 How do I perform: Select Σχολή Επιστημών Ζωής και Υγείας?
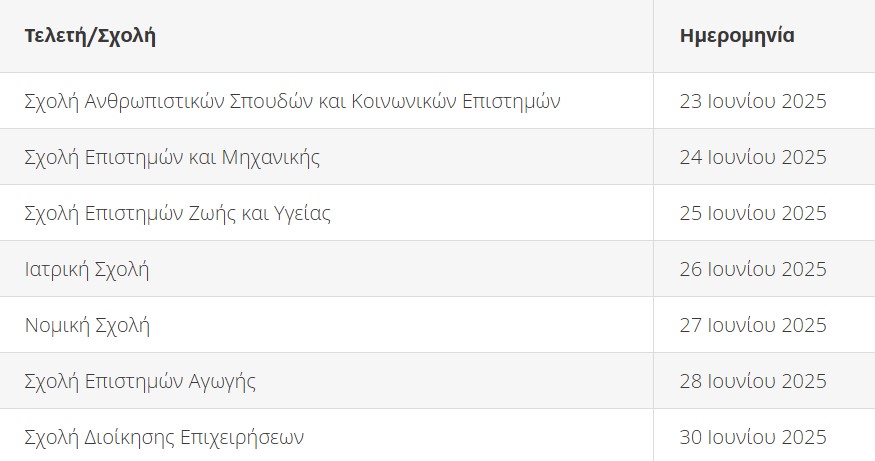177,213
